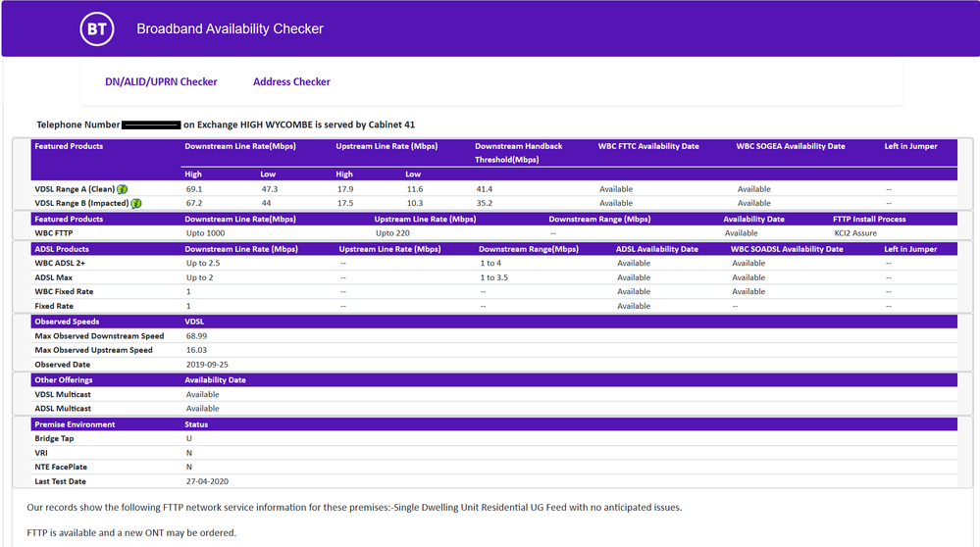Click the Other Offerings section header

(63, 380)
